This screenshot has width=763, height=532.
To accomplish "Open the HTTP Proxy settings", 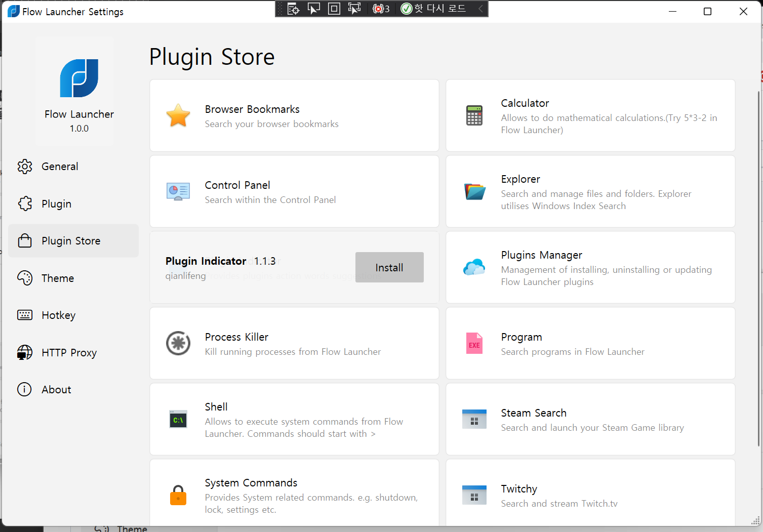I will tap(73, 352).
